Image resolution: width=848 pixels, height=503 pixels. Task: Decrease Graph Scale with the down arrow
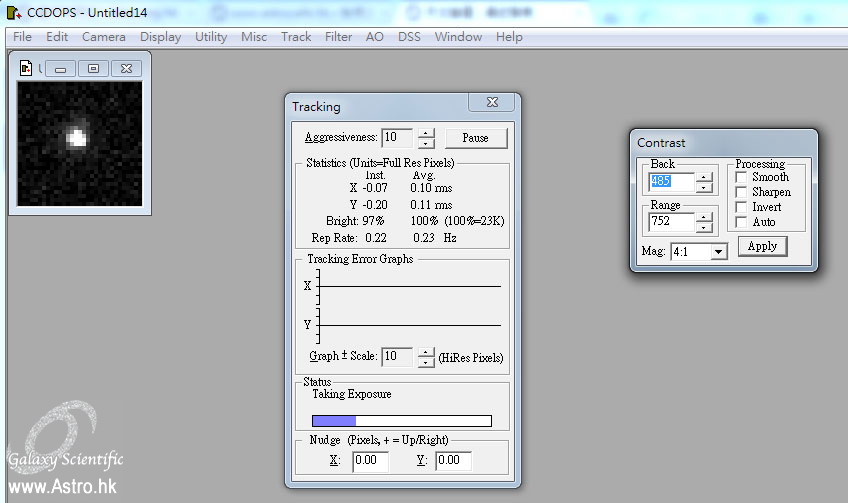pyautogui.click(x=426, y=362)
